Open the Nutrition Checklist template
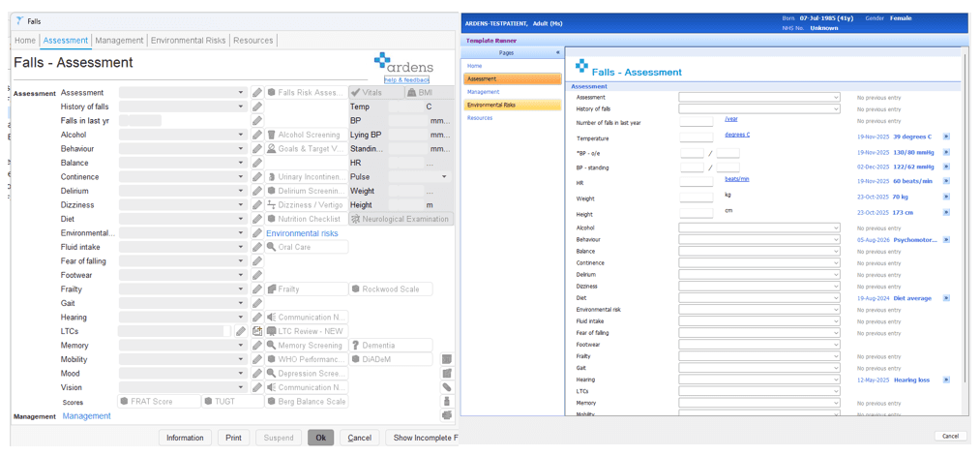The height and width of the screenshot is (456, 980). coord(307,219)
